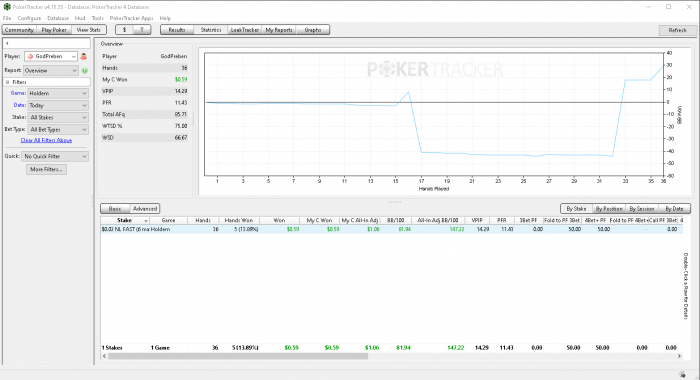Select the cash games dollar toggle
The image size is (700, 380).
pos(125,30)
